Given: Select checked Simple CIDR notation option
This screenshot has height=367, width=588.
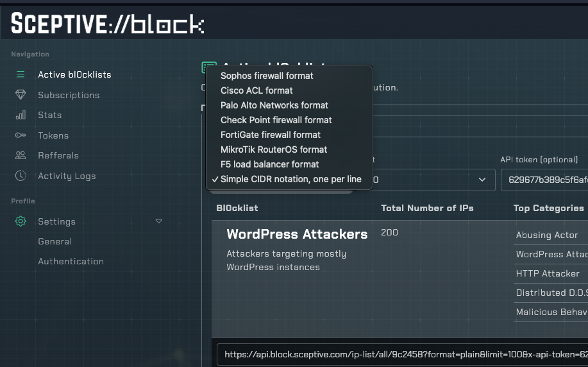Looking at the screenshot, I should 290,179.
